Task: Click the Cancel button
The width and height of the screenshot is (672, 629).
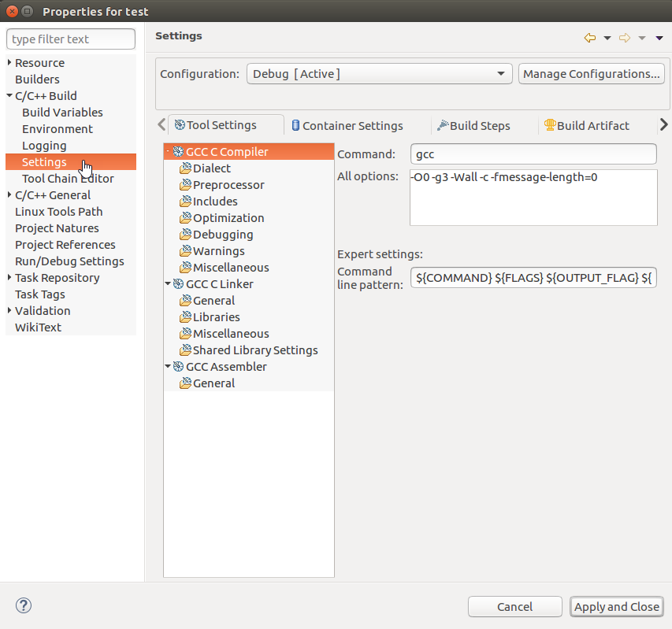Action: point(514,607)
